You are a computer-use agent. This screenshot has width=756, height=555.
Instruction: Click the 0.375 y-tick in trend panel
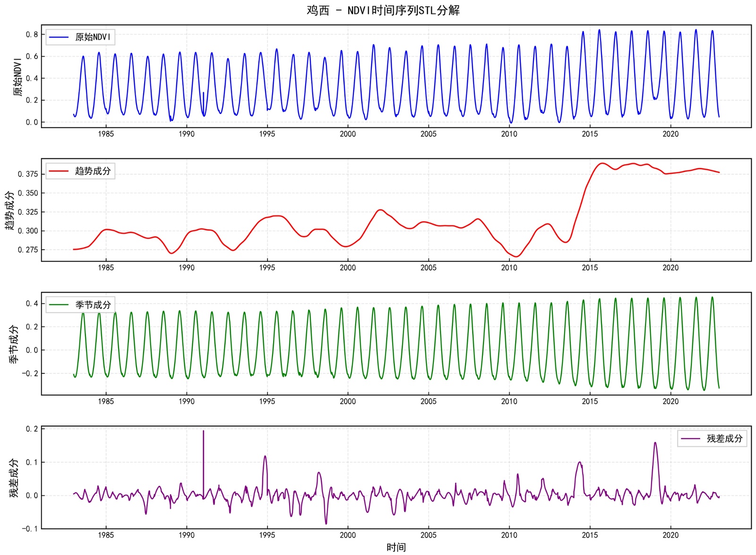(28, 174)
